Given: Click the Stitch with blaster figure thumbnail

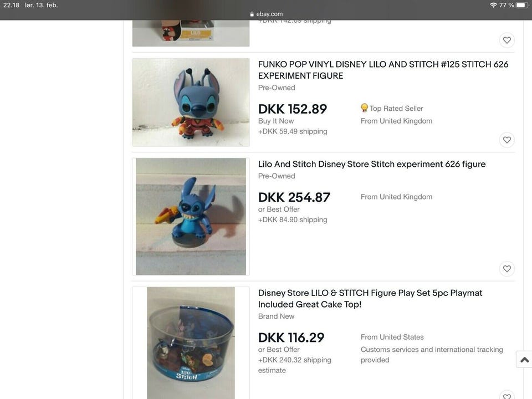Looking at the screenshot, I should click(191, 217).
